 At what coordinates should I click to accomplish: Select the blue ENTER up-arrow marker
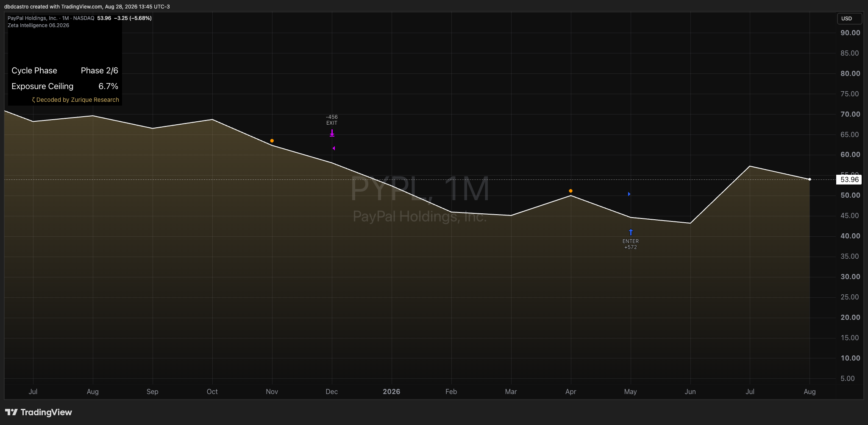pos(631,232)
